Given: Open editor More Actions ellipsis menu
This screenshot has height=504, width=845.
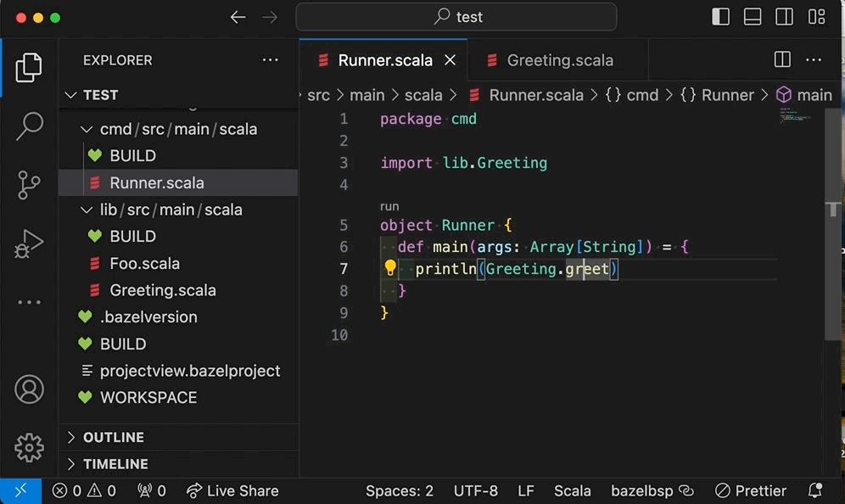Looking at the screenshot, I should coord(814,59).
